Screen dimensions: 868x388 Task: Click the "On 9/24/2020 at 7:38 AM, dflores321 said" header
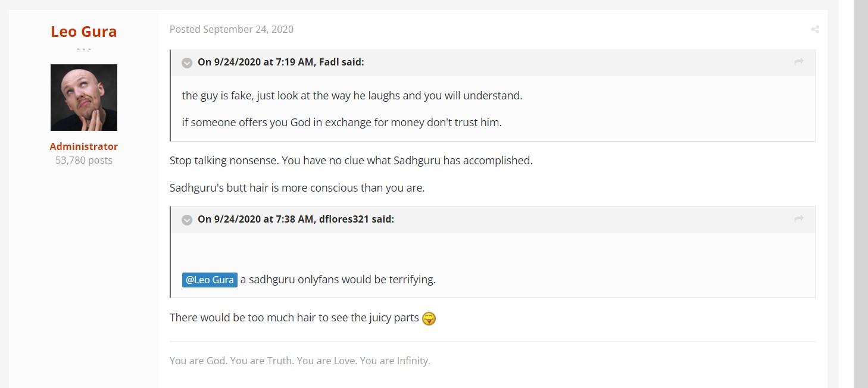tap(296, 219)
